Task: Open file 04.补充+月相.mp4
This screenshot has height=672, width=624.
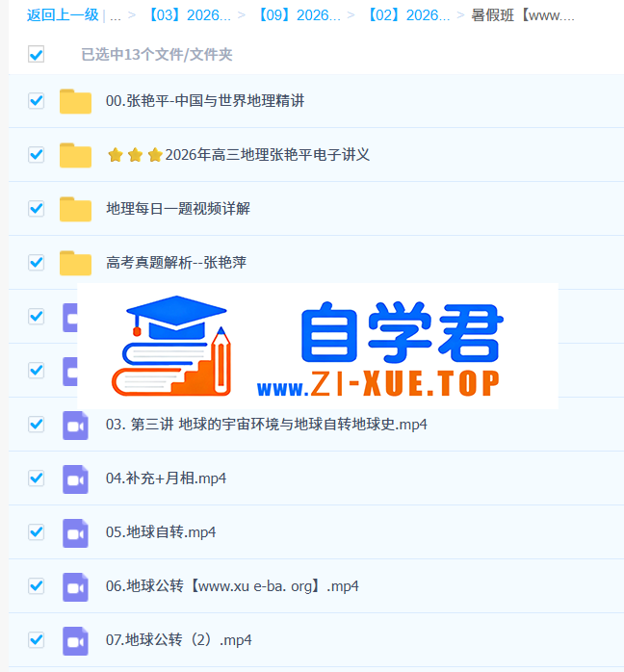Action: tap(166, 478)
